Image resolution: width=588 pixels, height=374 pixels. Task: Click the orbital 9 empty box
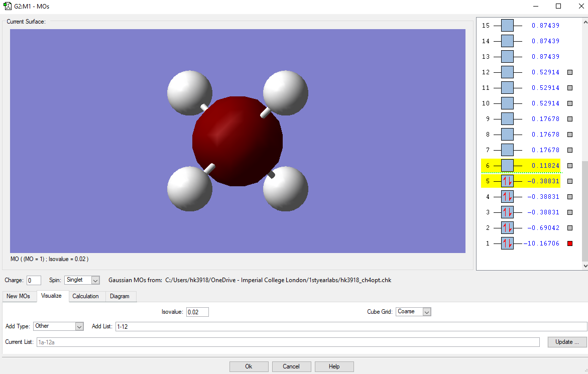(x=507, y=119)
